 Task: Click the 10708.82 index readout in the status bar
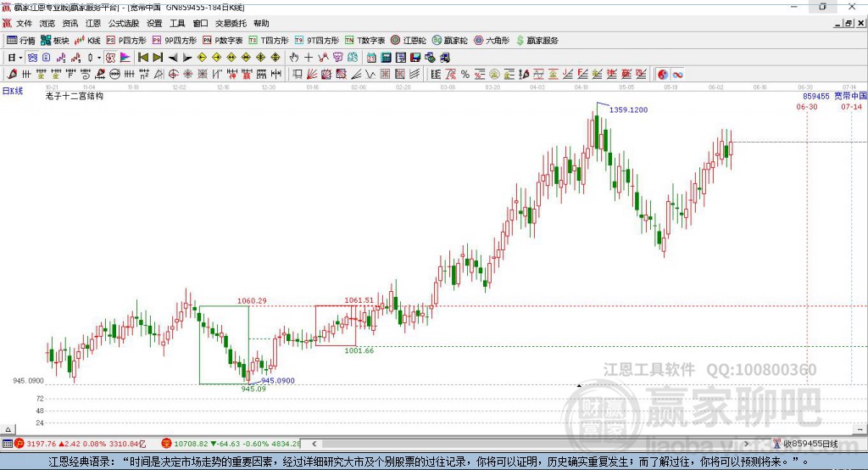[192, 444]
